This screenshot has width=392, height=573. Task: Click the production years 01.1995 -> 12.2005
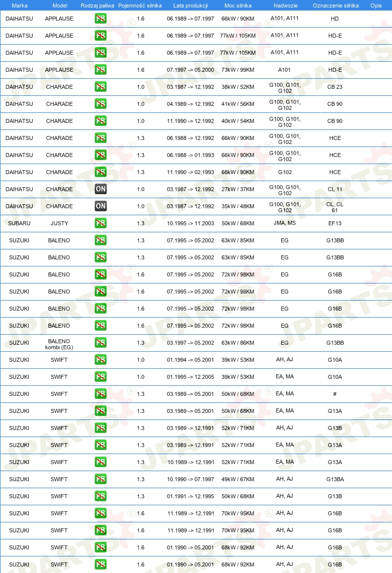pyautogui.click(x=190, y=377)
